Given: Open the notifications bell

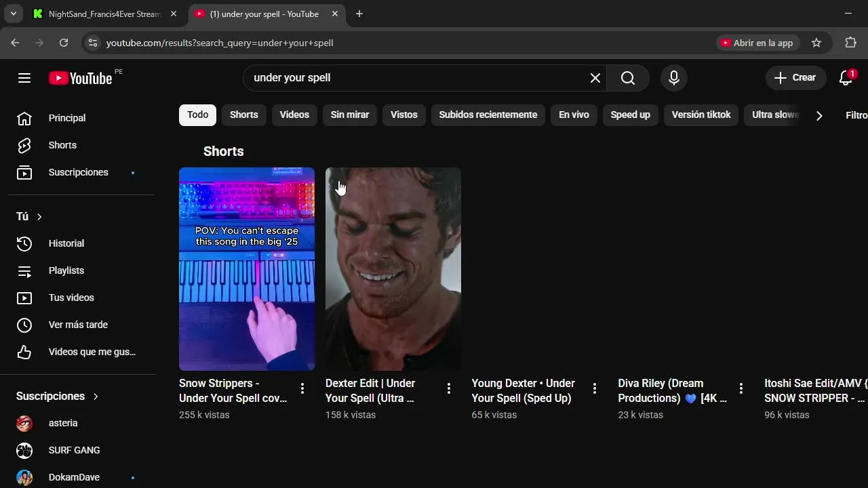Looking at the screenshot, I should pyautogui.click(x=846, y=78).
